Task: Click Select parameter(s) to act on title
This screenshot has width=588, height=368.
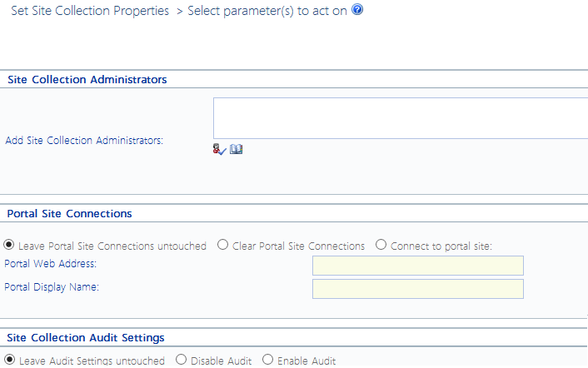Action: click(267, 12)
